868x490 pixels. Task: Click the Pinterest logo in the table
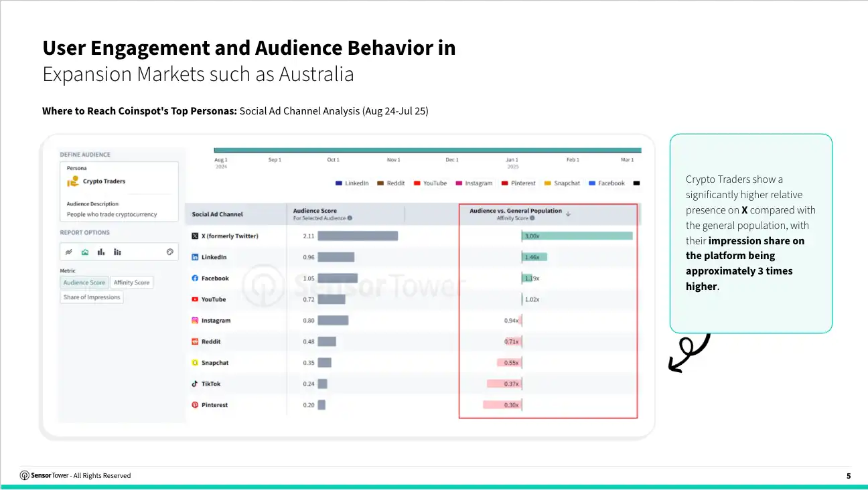[x=195, y=405]
